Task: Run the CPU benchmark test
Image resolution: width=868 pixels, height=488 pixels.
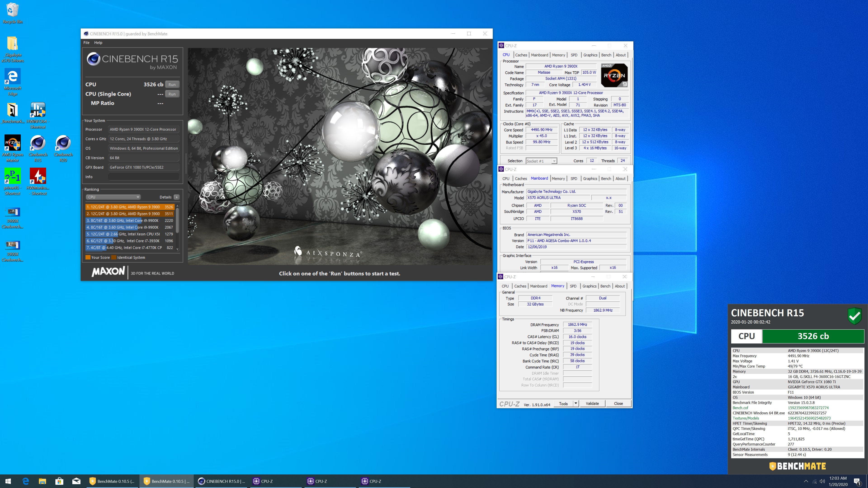Action: tap(172, 84)
